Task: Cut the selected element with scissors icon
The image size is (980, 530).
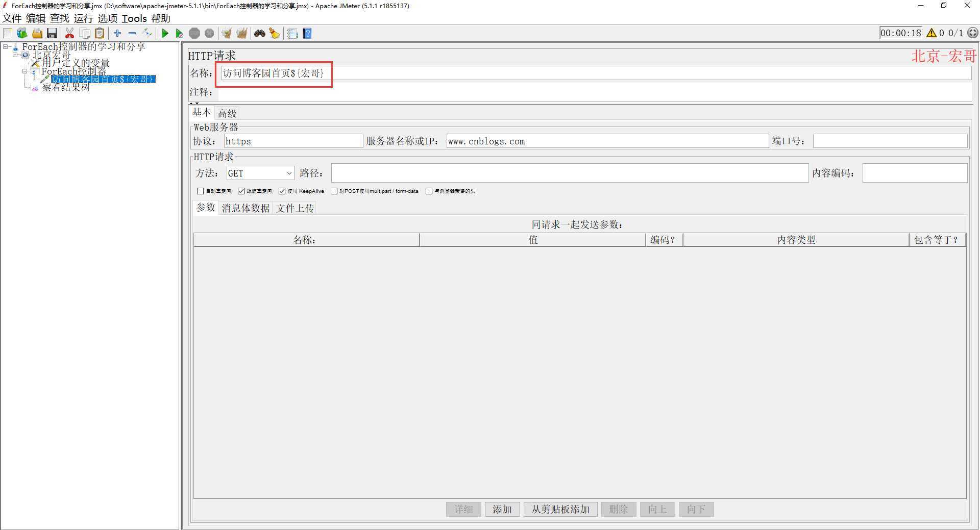Action: pyautogui.click(x=70, y=34)
